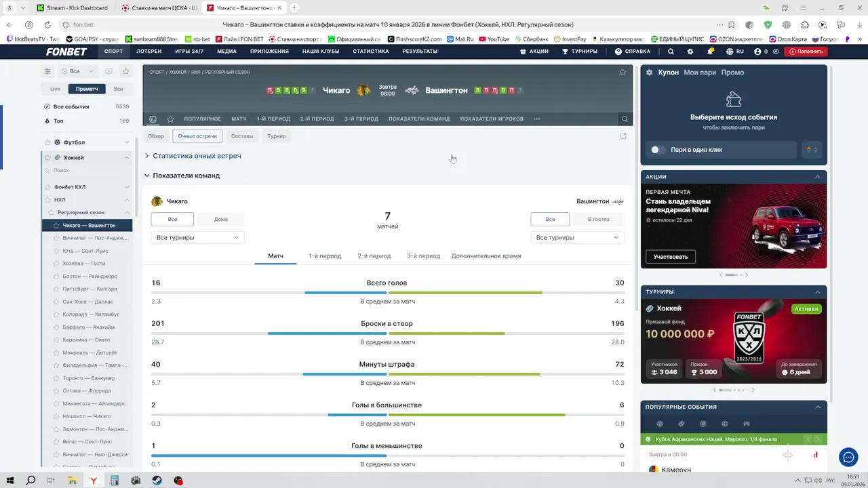This screenshot has width=868, height=488.
Task: Click the red Пополнить deposit button
Action: click(806, 52)
